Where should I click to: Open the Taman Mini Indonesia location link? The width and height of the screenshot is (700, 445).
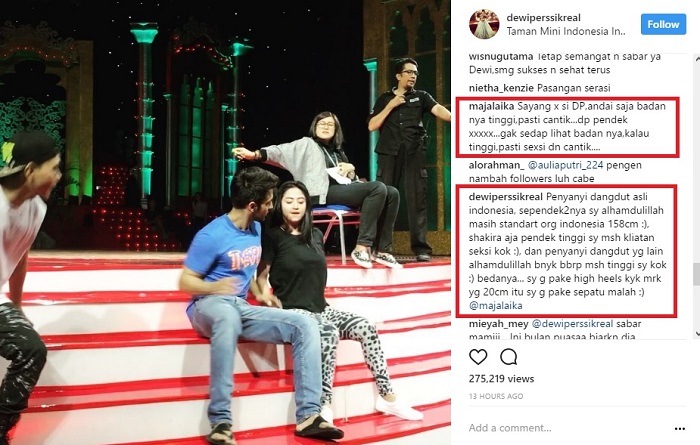pos(566,32)
